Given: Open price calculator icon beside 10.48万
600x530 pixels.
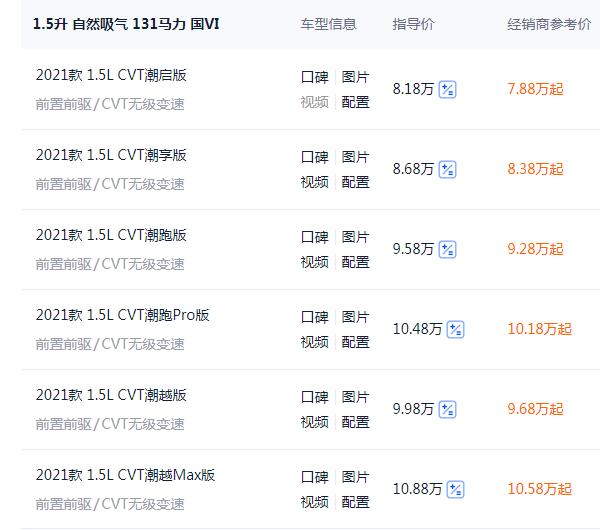Looking at the screenshot, I should (455, 329).
